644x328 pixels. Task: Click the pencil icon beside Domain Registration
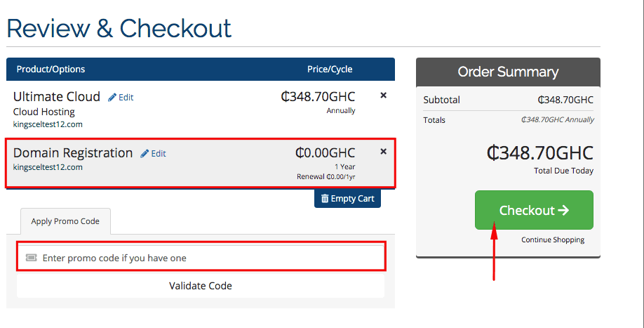(145, 154)
